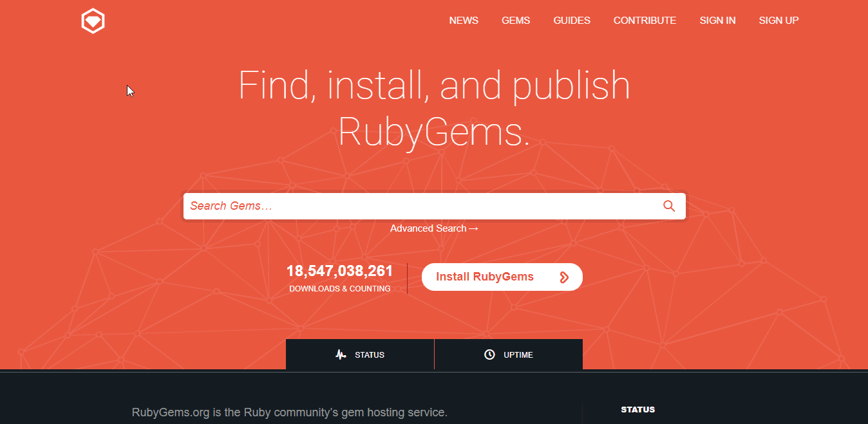Select Sign Up in the header
This screenshot has height=424, width=868.
(x=778, y=21)
